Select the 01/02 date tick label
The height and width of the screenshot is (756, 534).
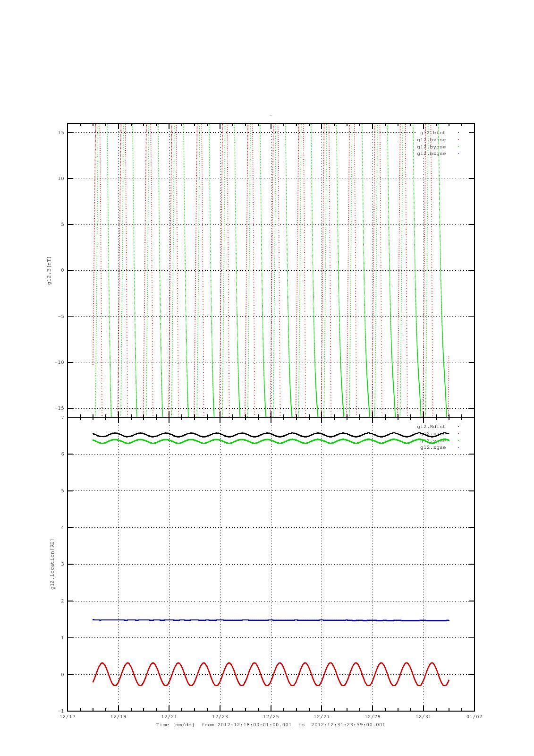[x=474, y=717]
